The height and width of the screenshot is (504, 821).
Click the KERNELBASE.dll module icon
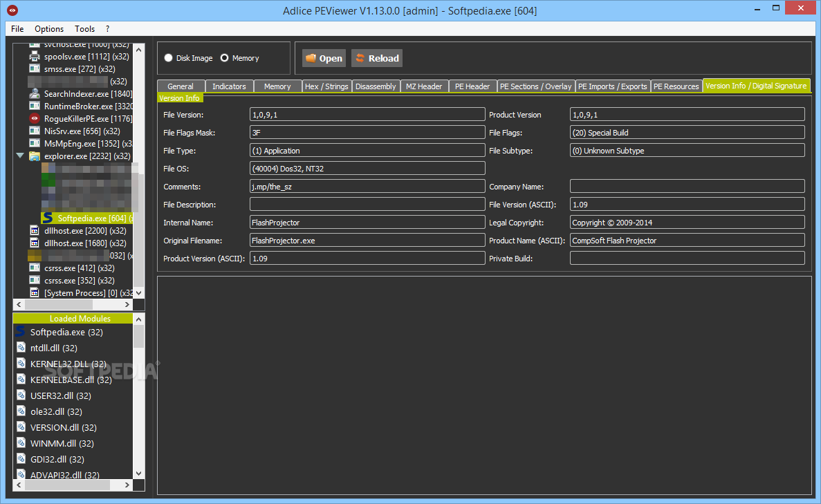(x=21, y=379)
